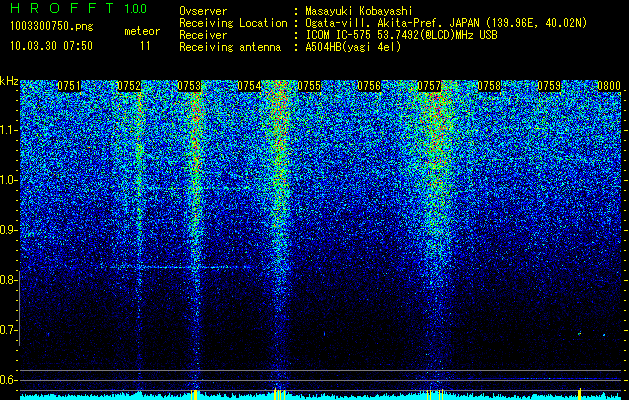Click the 0.9 frequency axis label
The width and height of the screenshot is (629, 400).
(x=7, y=230)
